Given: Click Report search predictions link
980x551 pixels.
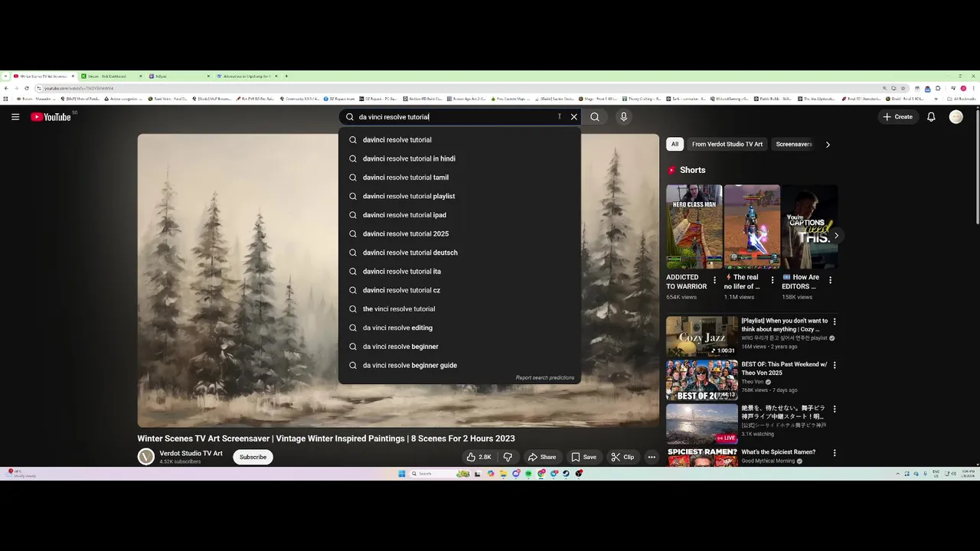Looking at the screenshot, I should pyautogui.click(x=545, y=378).
